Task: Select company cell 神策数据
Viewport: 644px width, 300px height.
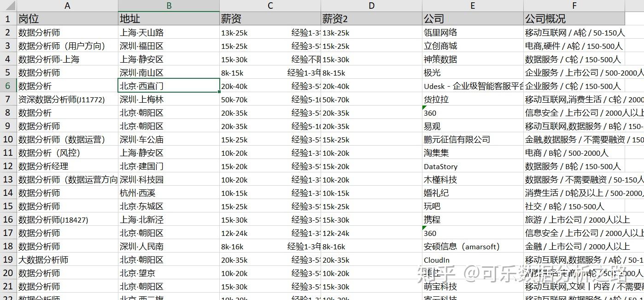Action: 473,59
